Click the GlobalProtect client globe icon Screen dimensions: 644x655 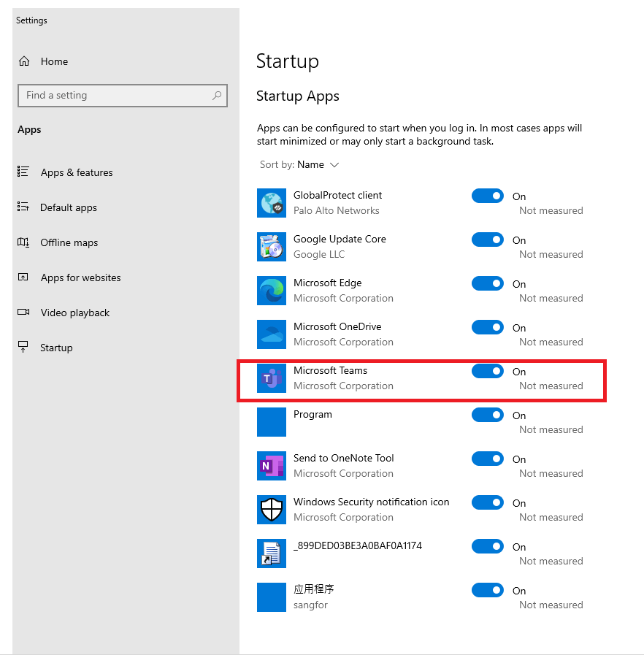click(x=272, y=203)
